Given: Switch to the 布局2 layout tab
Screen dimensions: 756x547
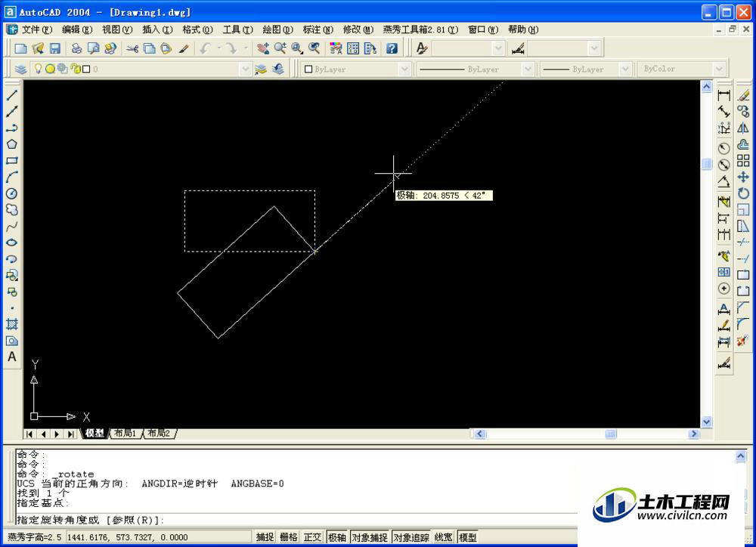Looking at the screenshot, I should tap(159, 433).
